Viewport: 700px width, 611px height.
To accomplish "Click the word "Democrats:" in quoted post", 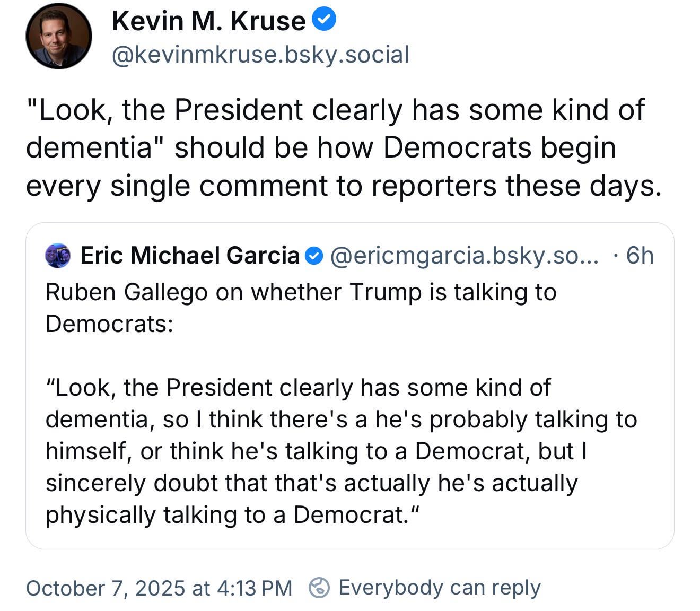I will pos(109,324).
